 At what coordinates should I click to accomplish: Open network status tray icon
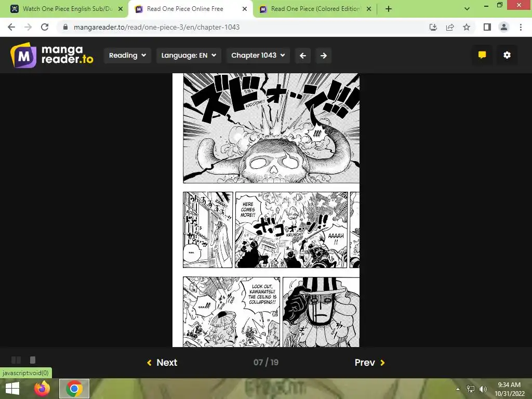(x=471, y=389)
